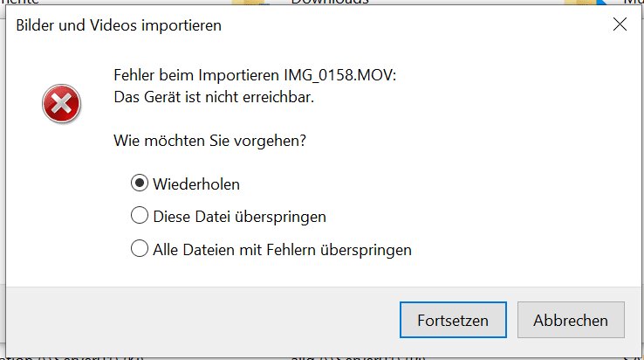Click the Das Gerät ist nicht erreichbar text
This screenshot has height=360, width=644.
(x=214, y=97)
